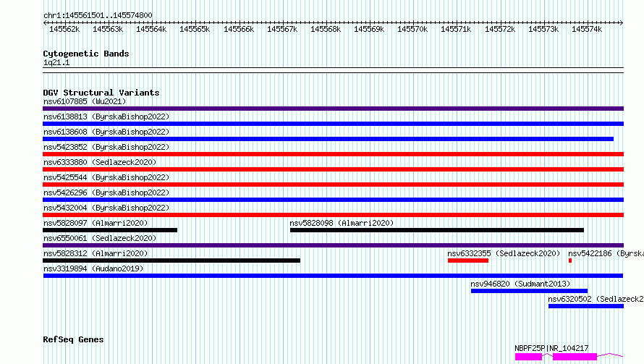Select nsv5828098 (Almarri2020) label text
644x364 pixels.
tap(342, 223)
